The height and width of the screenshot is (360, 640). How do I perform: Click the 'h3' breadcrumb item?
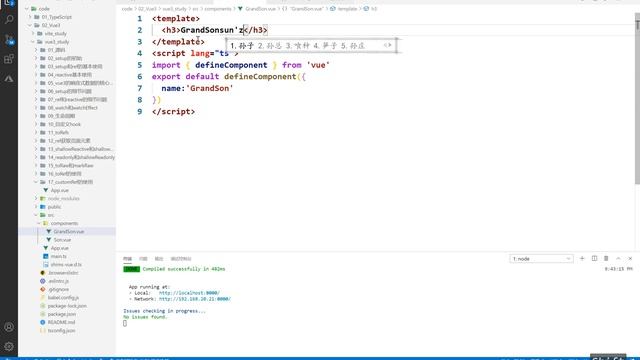[x=373, y=9]
